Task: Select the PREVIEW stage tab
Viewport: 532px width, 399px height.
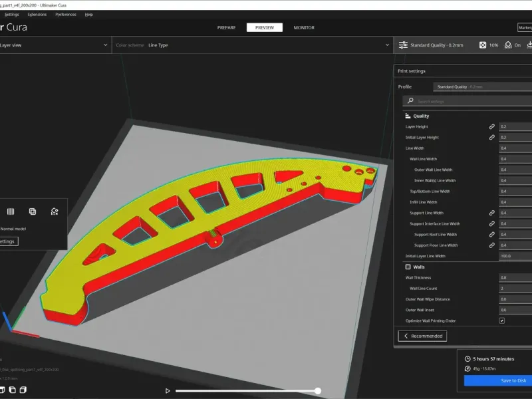Action: click(265, 27)
